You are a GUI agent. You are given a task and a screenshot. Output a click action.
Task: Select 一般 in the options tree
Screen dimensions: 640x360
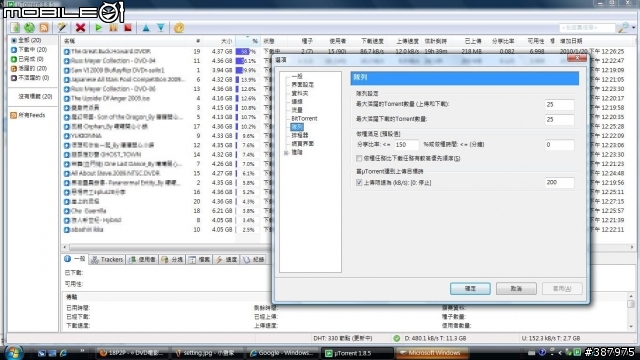[297, 76]
